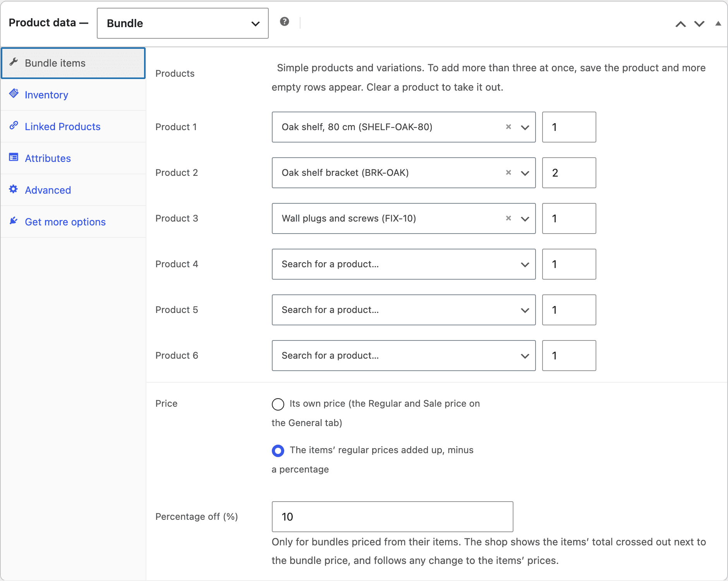Image resolution: width=728 pixels, height=581 pixels.
Task: Remove Wall plugs and screws selection
Action: coord(508,218)
